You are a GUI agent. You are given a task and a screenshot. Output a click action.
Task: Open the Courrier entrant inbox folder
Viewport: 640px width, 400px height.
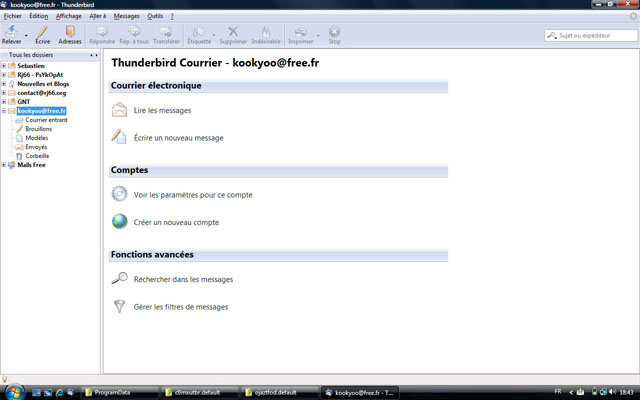(46, 120)
